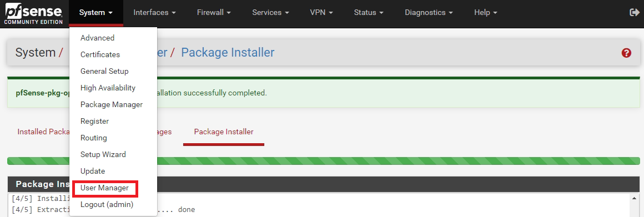Image resolution: width=644 pixels, height=217 pixels.
Task: Select User Manager from System menu
Action: point(105,188)
